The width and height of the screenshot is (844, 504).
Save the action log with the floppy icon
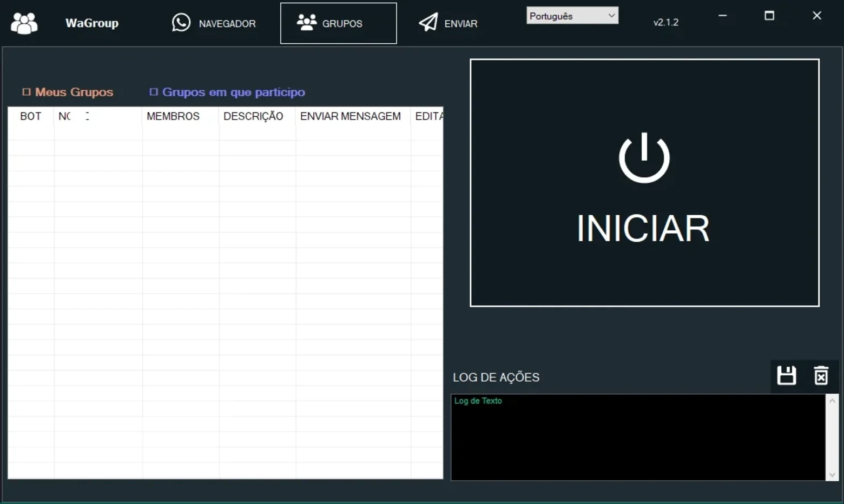coord(787,375)
